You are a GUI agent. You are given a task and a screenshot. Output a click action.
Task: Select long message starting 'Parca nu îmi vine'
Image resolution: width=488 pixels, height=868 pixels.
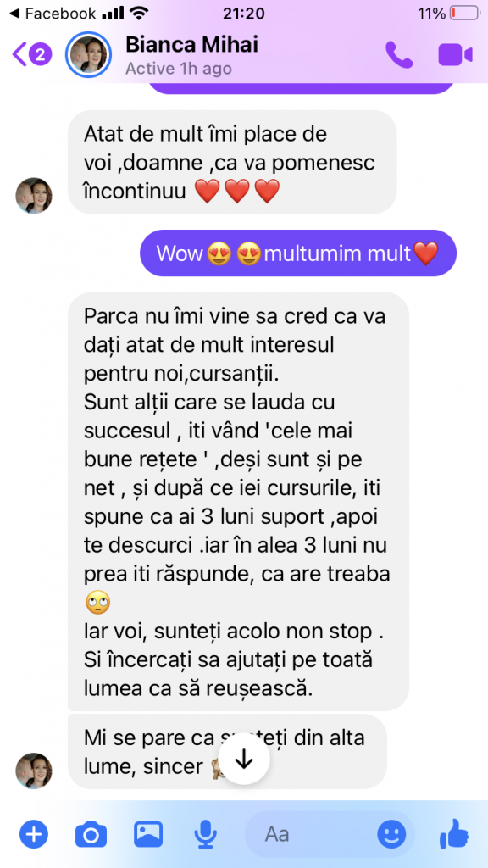coord(238,502)
